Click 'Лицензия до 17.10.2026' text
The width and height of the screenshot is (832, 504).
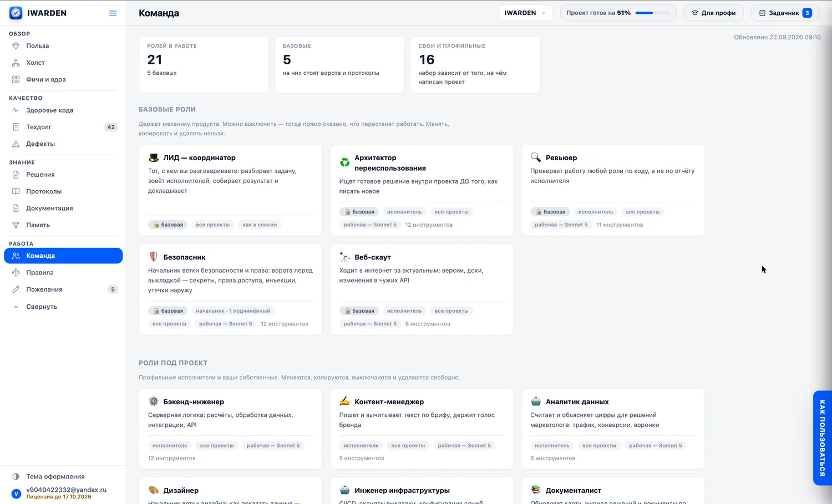59,497
